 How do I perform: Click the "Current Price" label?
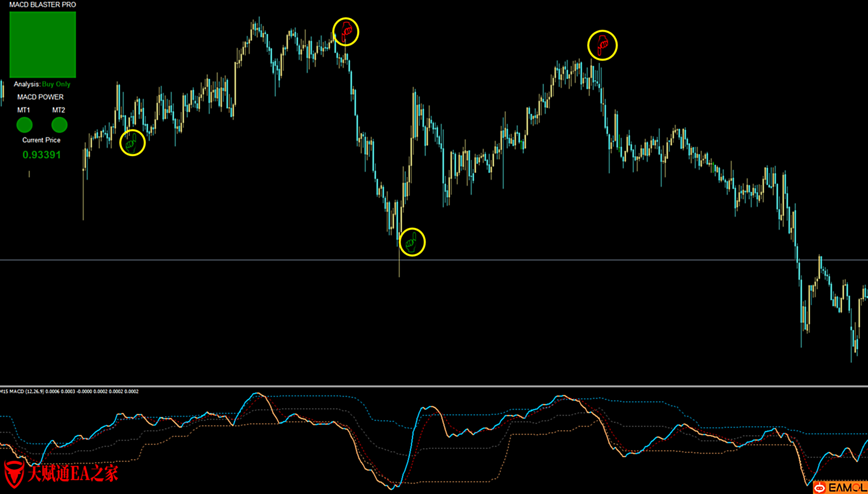click(41, 140)
